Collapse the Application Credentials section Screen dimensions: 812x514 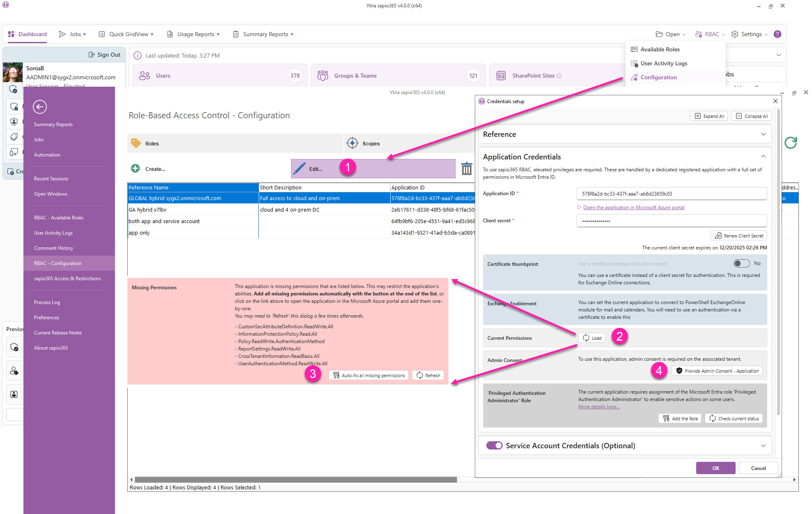click(763, 157)
